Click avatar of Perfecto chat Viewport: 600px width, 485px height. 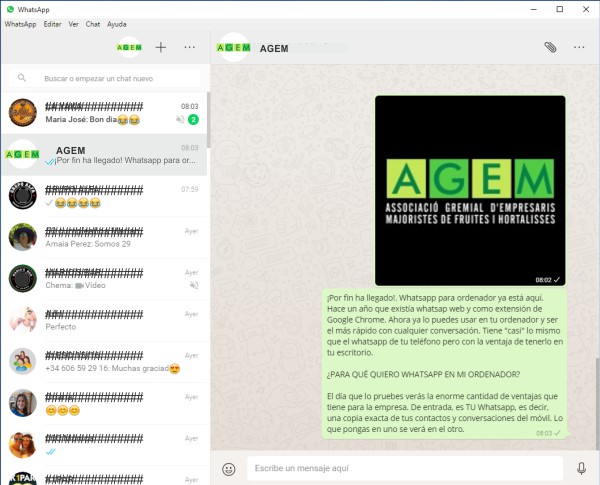click(23, 320)
